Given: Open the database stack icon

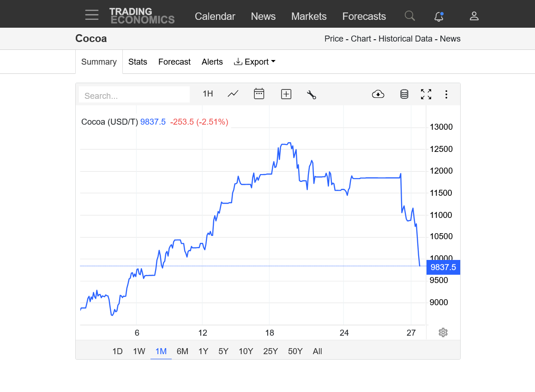Looking at the screenshot, I should pyautogui.click(x=404, y=94).
